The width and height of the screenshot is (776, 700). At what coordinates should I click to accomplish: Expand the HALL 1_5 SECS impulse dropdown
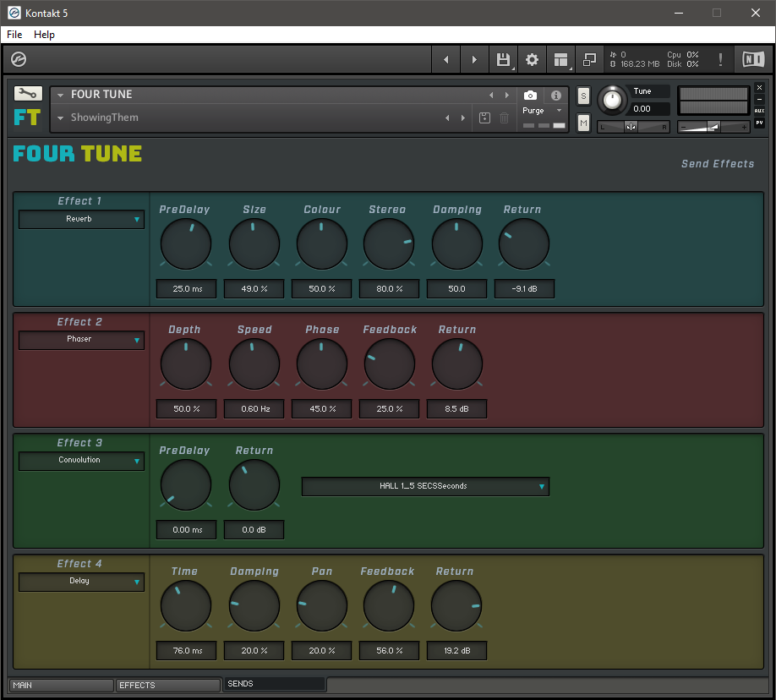[425, 487]
